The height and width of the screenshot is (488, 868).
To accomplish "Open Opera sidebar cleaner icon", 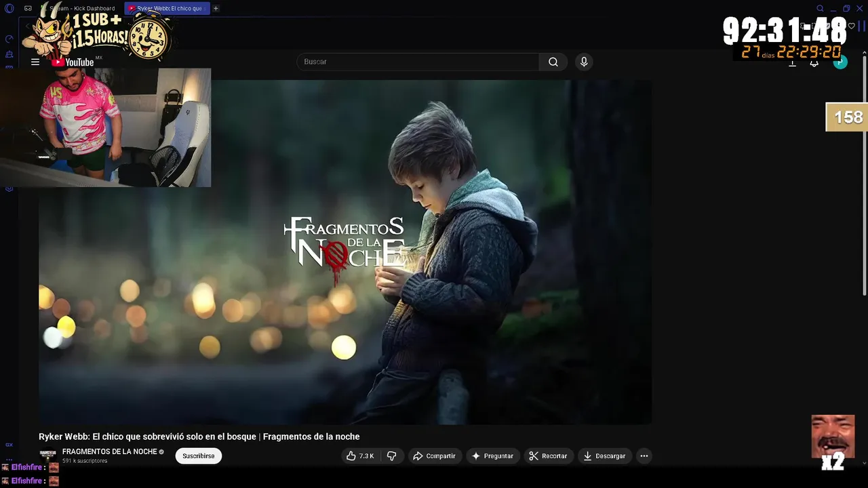I will coord(9,54).
